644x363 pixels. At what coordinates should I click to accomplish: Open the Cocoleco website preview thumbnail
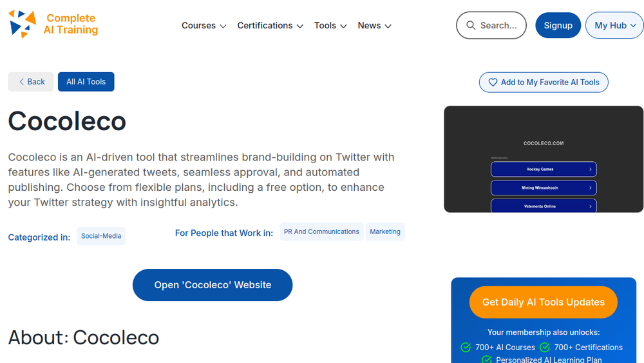click(x=544, y=159)
